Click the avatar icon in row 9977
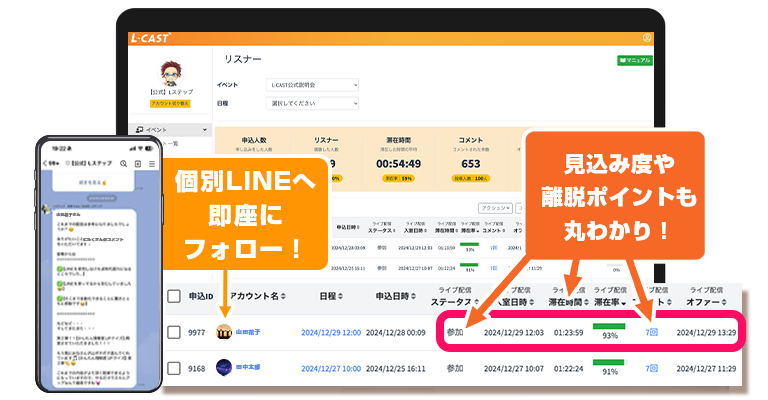Screen dimensions: 768x400 coord(225,332)
